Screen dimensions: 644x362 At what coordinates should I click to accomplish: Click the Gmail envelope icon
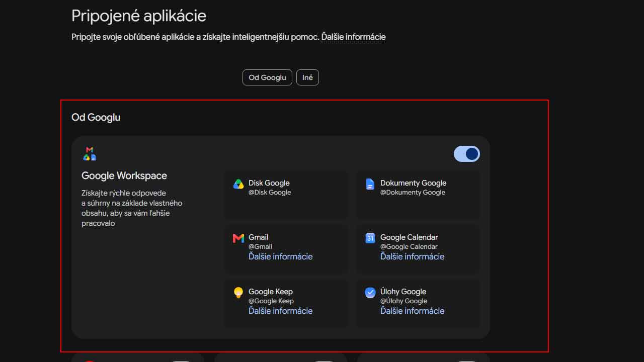238,238
